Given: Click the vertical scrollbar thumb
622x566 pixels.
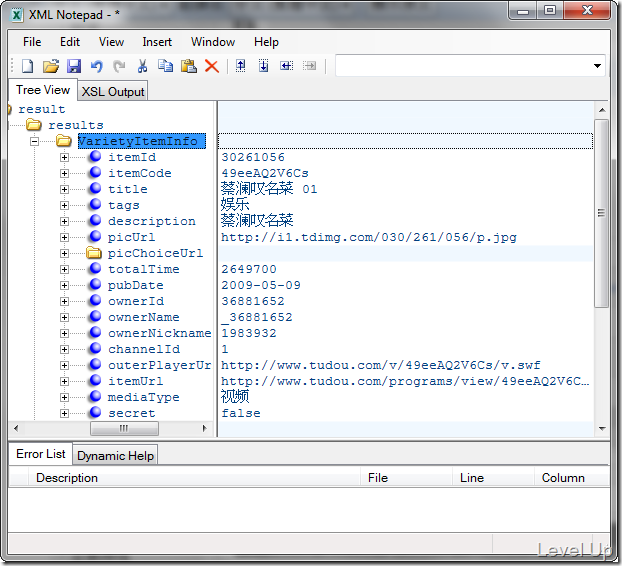Looking at the screenshot, I should 601,213.
